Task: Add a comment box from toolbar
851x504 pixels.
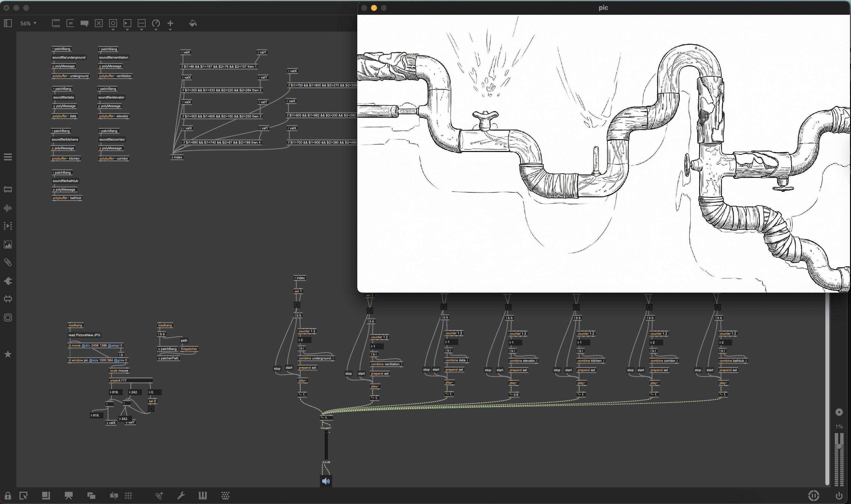Action: tap(85, 23)
